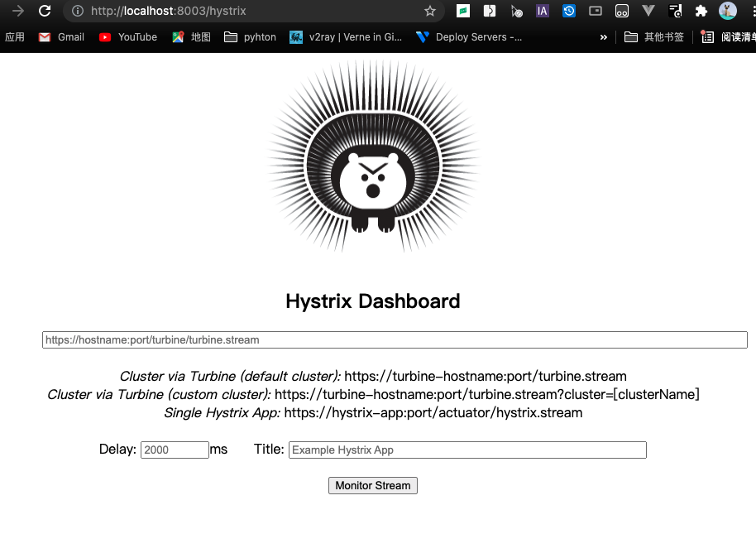Click the Hystrix hedgehog logo image

pyautogui.click(x=373, y=156)
